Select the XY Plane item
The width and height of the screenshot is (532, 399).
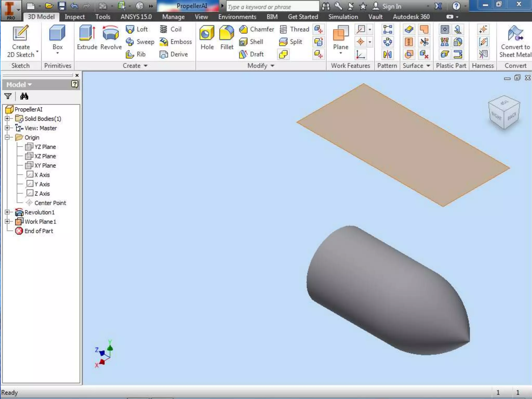pos(45,165)
